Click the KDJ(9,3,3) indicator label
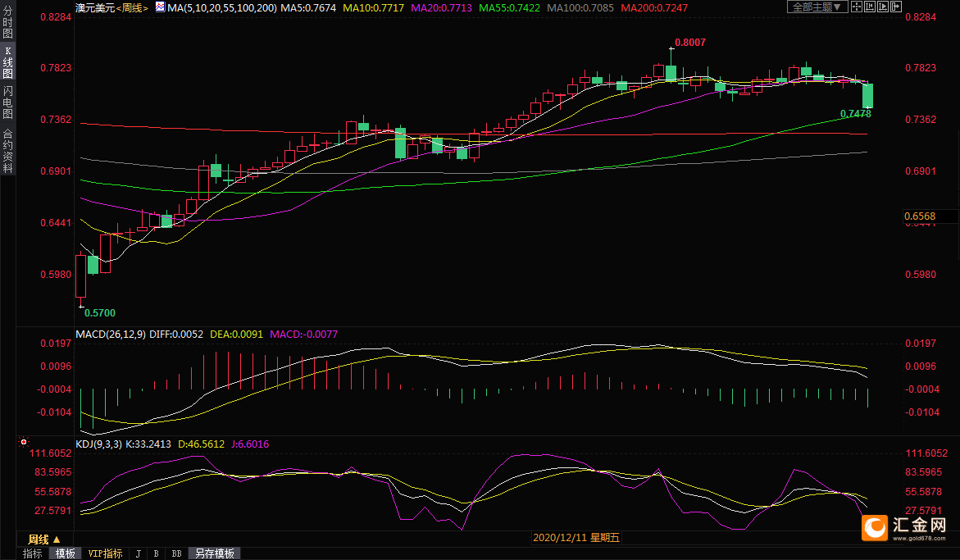Viewport: 960px width, 560px height. [x=98, y=444]
